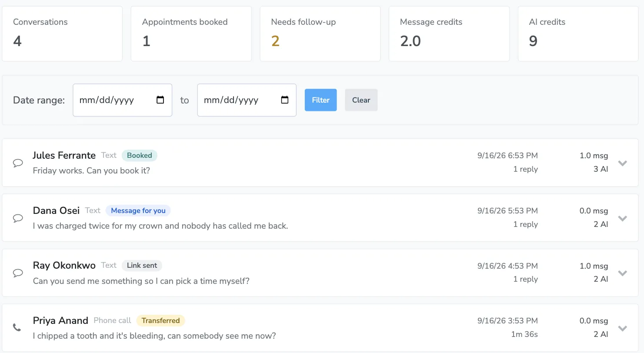Expand the Dana Osei conversation chevron
This screenshot has width=644, height=353.
click(x=623, y=218)
